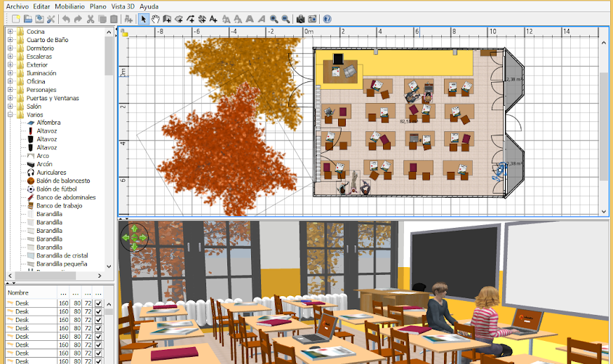
Task: Collapse the Varios category
Action: coord(11,114)
